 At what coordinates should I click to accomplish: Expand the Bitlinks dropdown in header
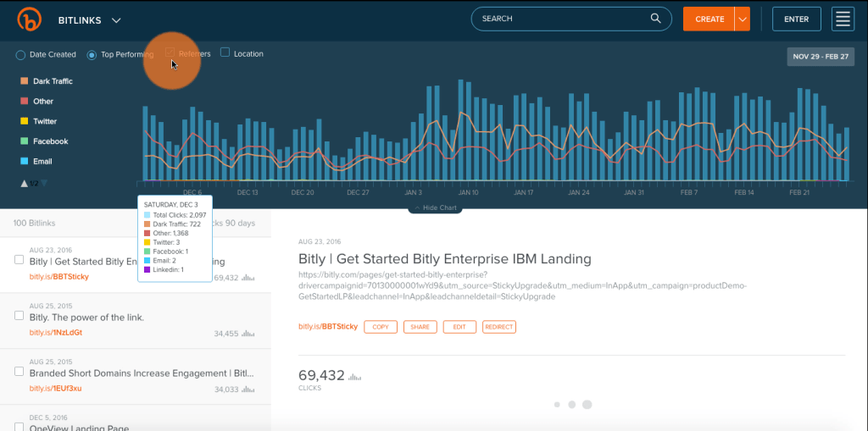116,19
